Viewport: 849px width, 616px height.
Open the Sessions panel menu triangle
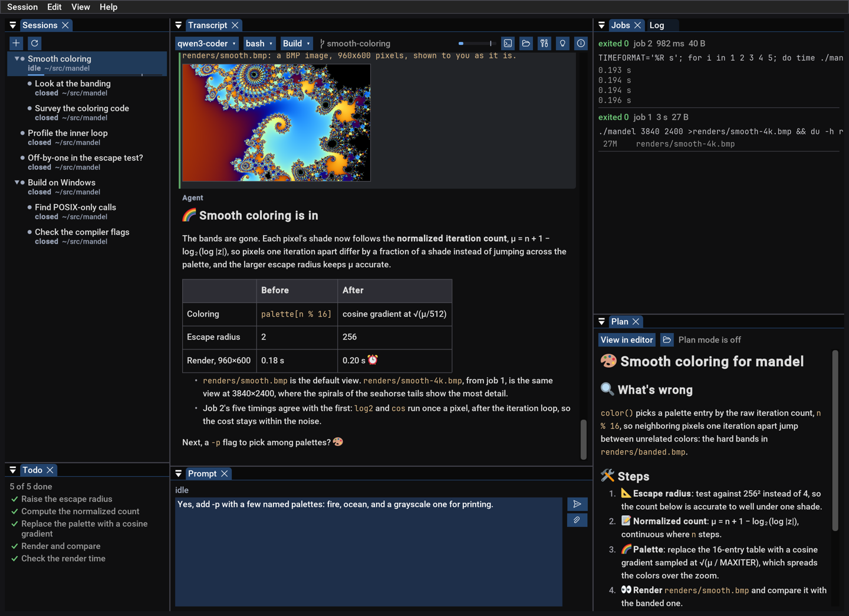pyautogui.click(x=12, y=25)
